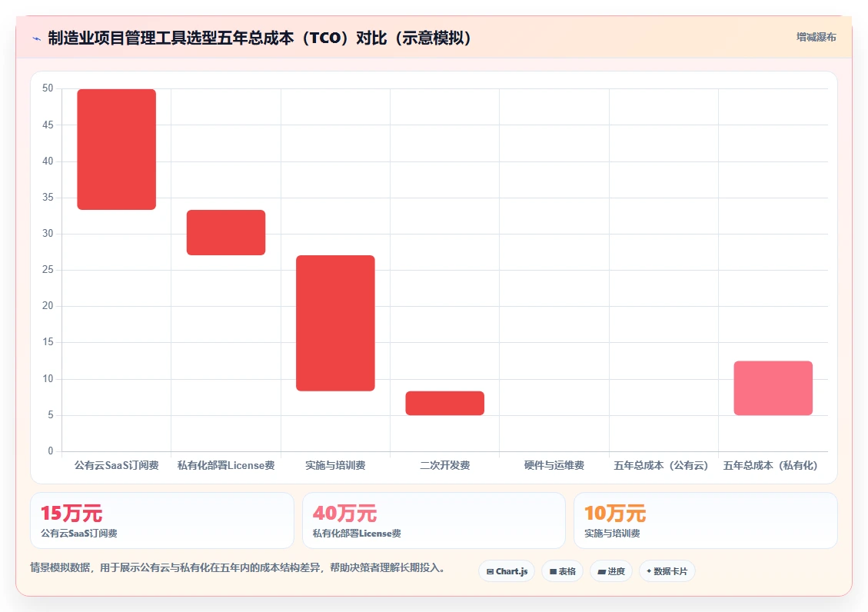
Task: Click x-axis label 公有云SaaS订阅费
Action: (117, 465)
